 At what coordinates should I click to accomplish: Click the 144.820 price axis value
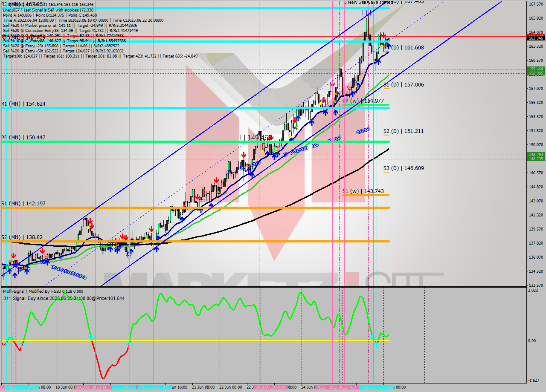536,187
